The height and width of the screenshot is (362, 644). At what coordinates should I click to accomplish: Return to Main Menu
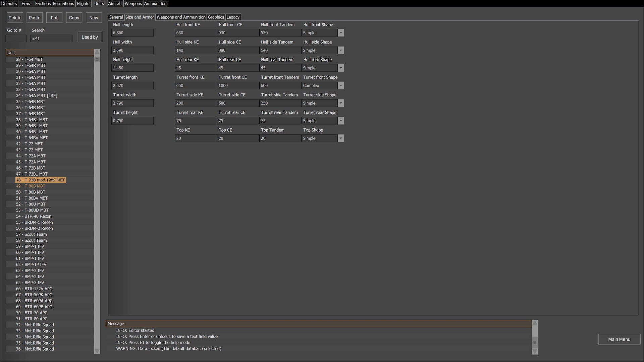[x=619, y=339]
